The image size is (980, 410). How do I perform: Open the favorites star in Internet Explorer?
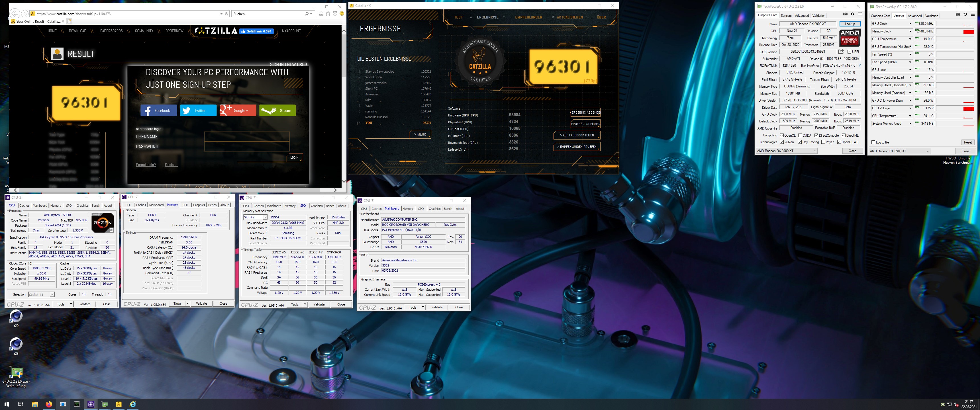pyautogui.click(x=328, y=14)
